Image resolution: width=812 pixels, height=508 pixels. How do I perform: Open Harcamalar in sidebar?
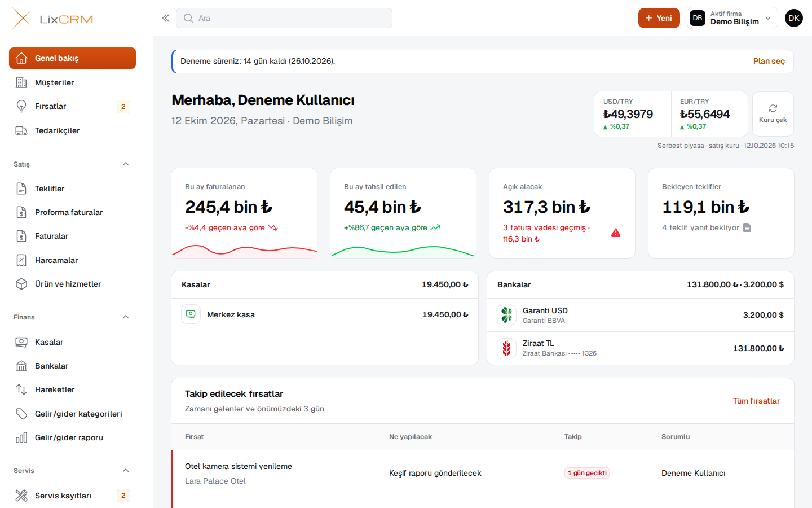72,260
